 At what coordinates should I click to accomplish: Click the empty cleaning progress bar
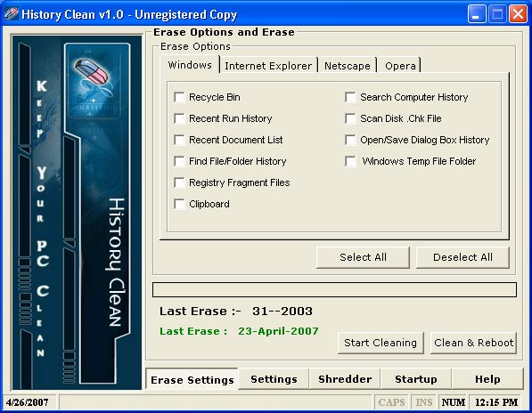[334, 289]
